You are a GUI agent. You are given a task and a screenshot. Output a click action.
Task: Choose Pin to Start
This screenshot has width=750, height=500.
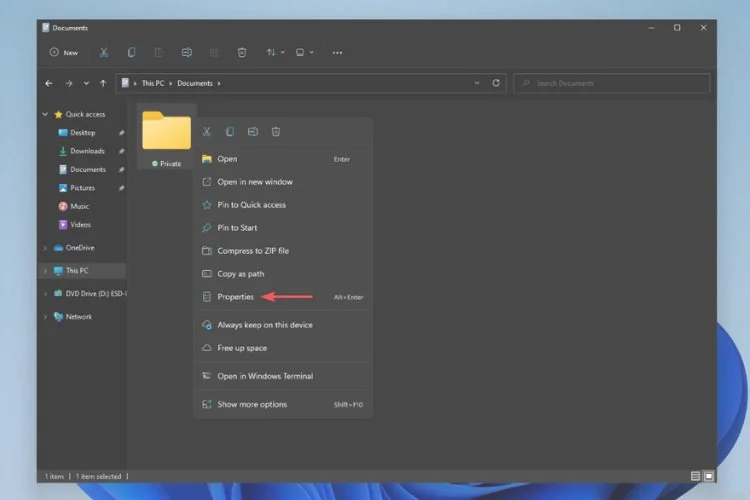tap(283, 228)
